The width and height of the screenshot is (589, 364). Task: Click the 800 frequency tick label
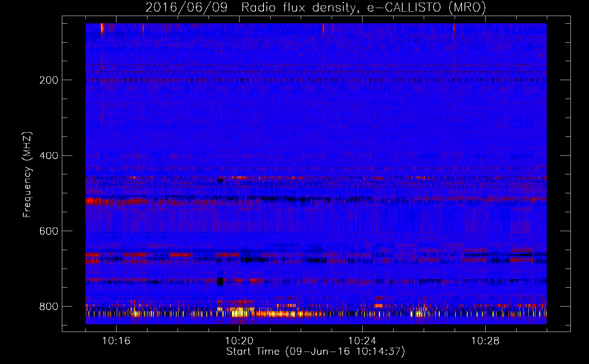coord(49,306)
